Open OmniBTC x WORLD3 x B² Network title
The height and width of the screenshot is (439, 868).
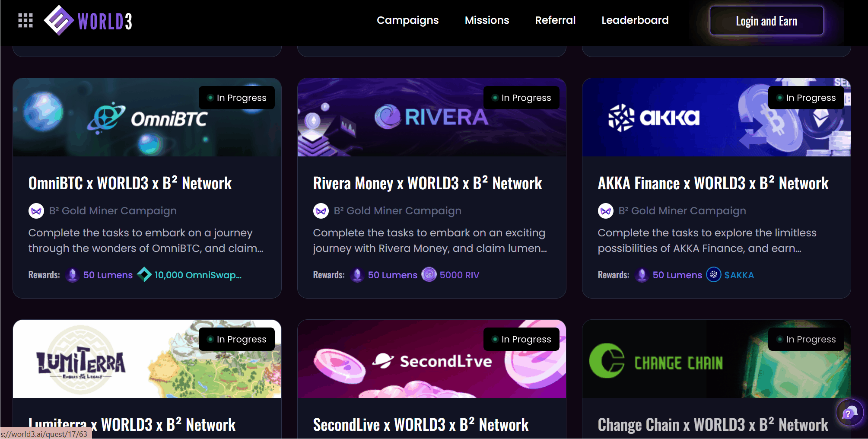tap(130, 184)
